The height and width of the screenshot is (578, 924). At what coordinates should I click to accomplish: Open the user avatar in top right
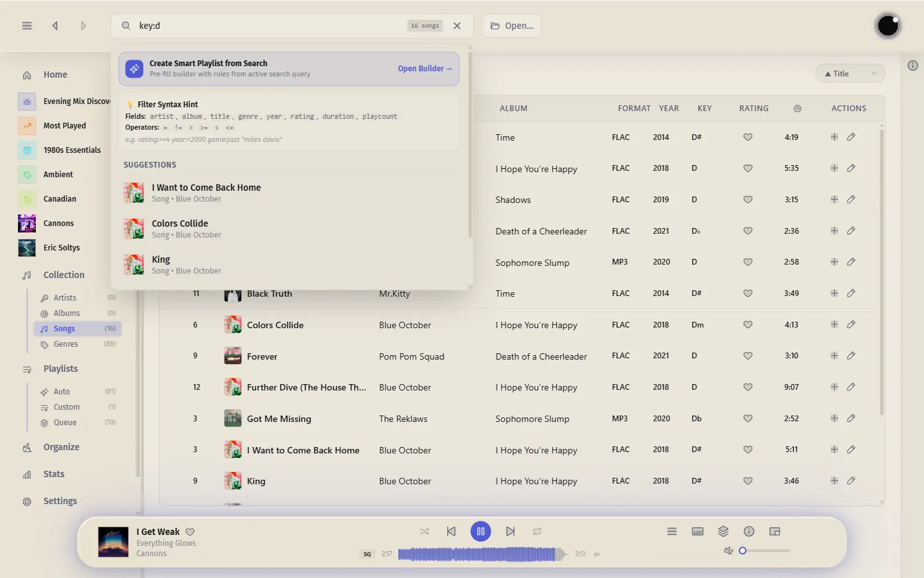click(x=888, y=26)
